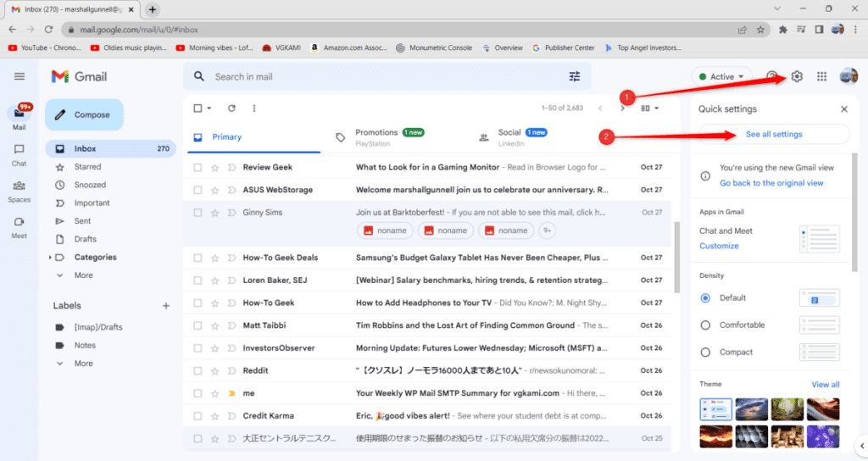Click the search filter options icon
Screen dimensions: 868x461
(x=575, y=76)
